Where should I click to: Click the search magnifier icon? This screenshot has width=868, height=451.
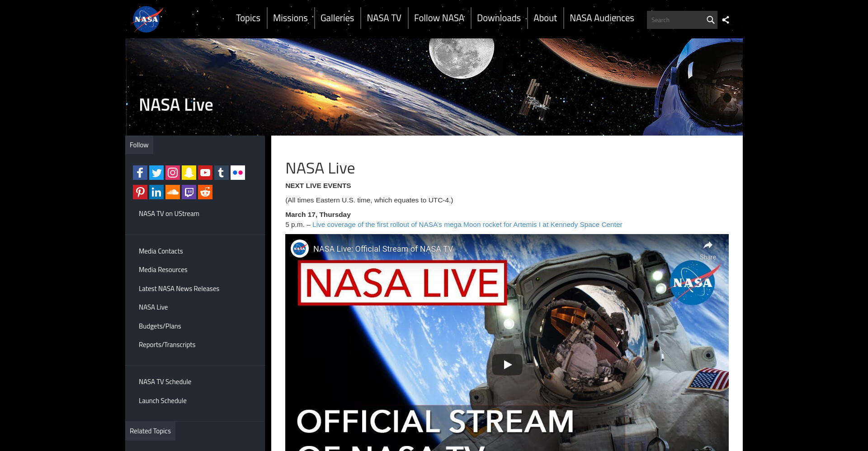pos(710,20)
